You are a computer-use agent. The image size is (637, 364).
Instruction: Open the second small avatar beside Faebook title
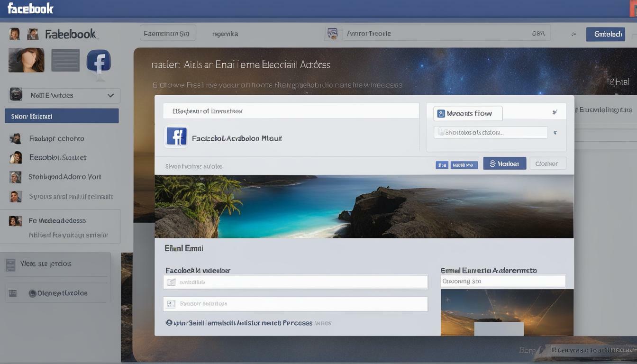(33, 34)
